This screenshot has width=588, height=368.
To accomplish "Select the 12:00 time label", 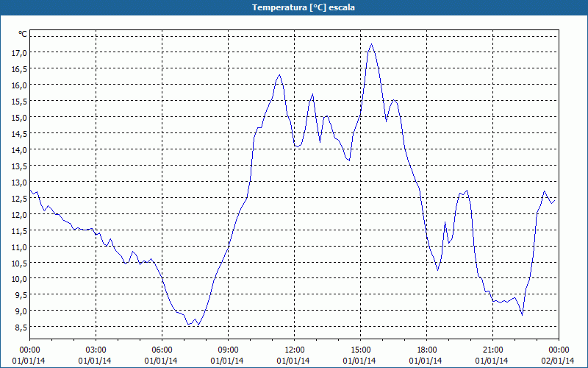I will point(295,350).
